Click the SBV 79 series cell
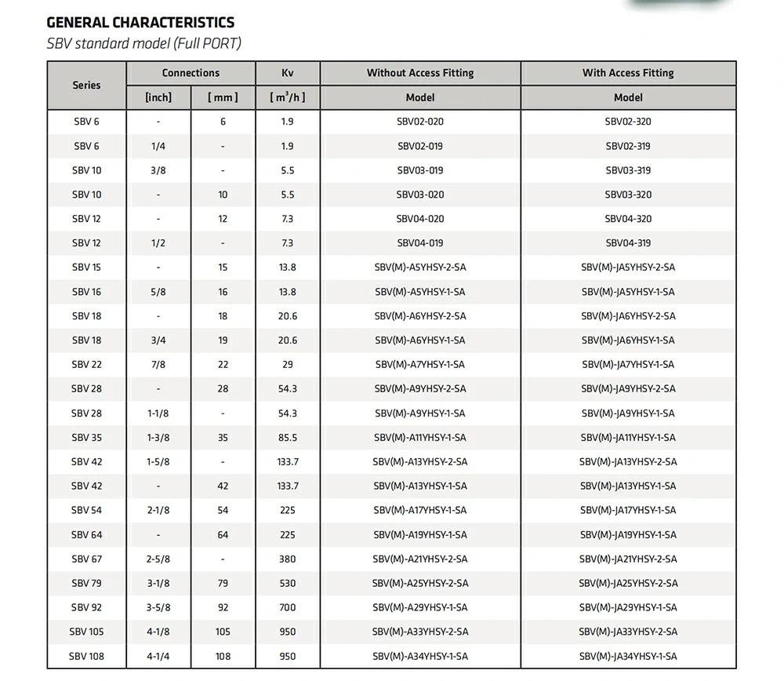 point(86,584)
